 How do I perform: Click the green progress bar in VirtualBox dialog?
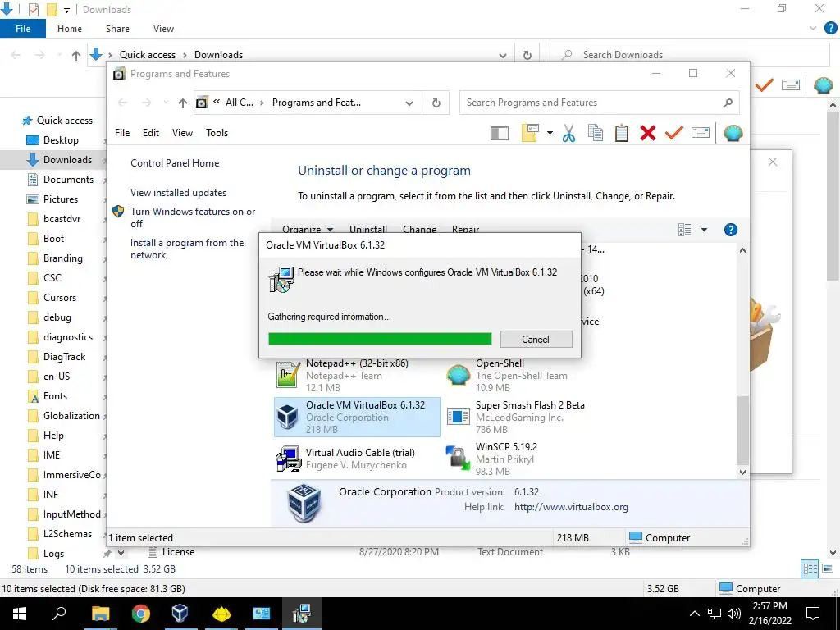pos(380,339)
